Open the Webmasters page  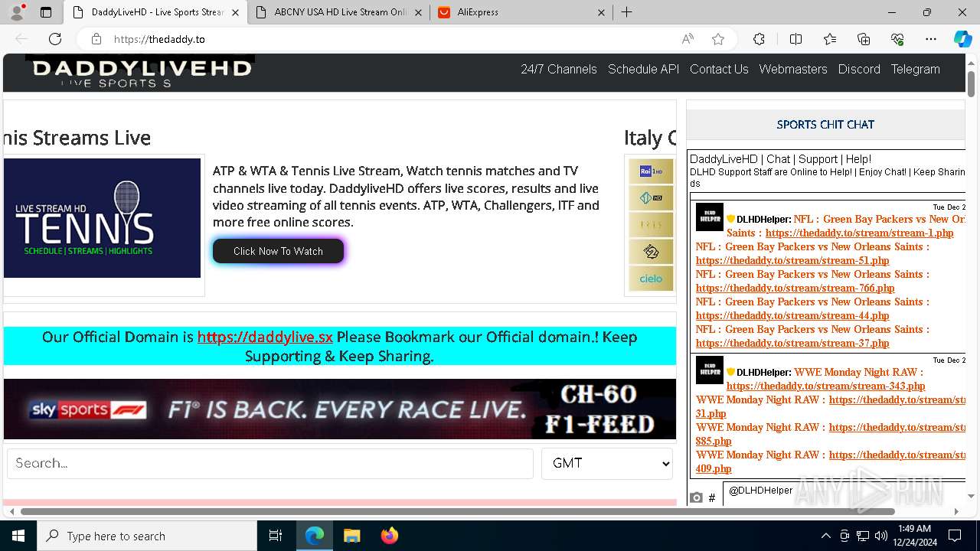point(793,69)
